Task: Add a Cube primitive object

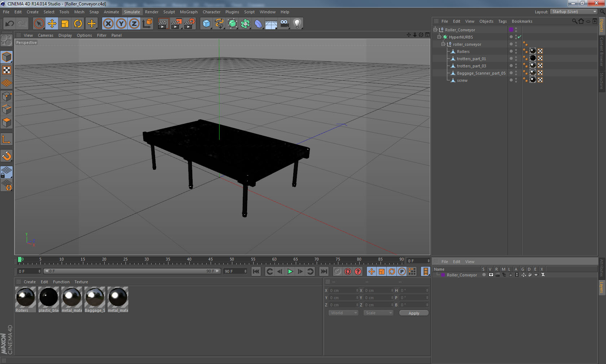Action: pyautogui.click(x=206, y=24)
